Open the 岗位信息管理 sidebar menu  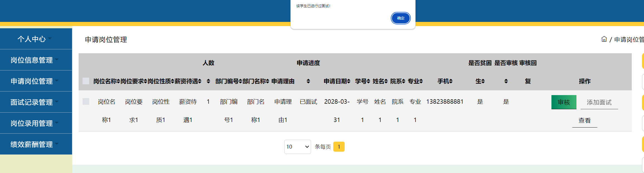point(36,60)
